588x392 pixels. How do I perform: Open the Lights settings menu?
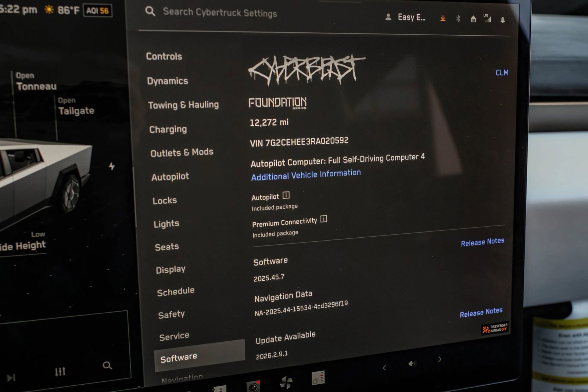(166, 224)
